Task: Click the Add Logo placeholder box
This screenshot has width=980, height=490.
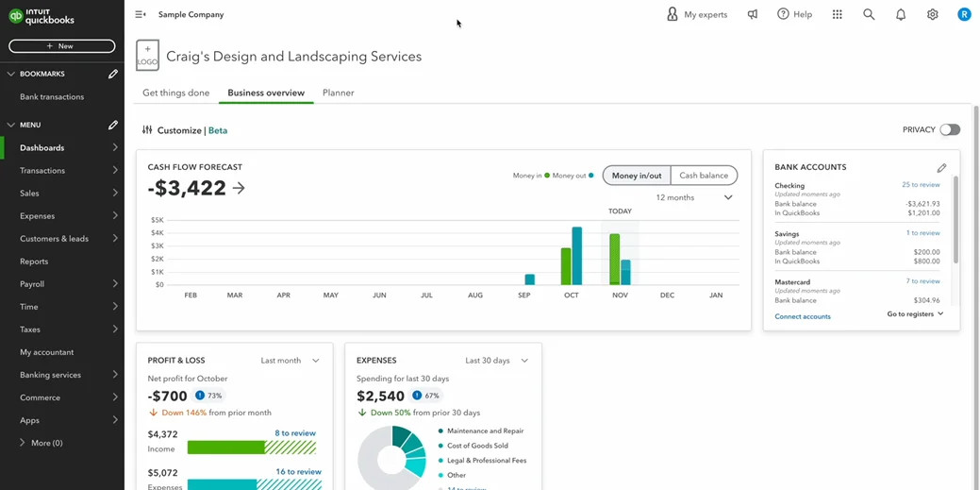Action: [147, 56]
